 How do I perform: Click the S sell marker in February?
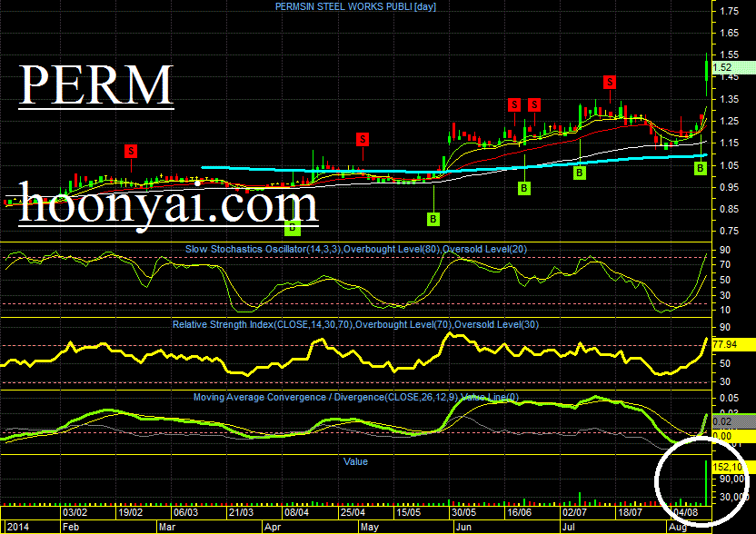(131, 151)
